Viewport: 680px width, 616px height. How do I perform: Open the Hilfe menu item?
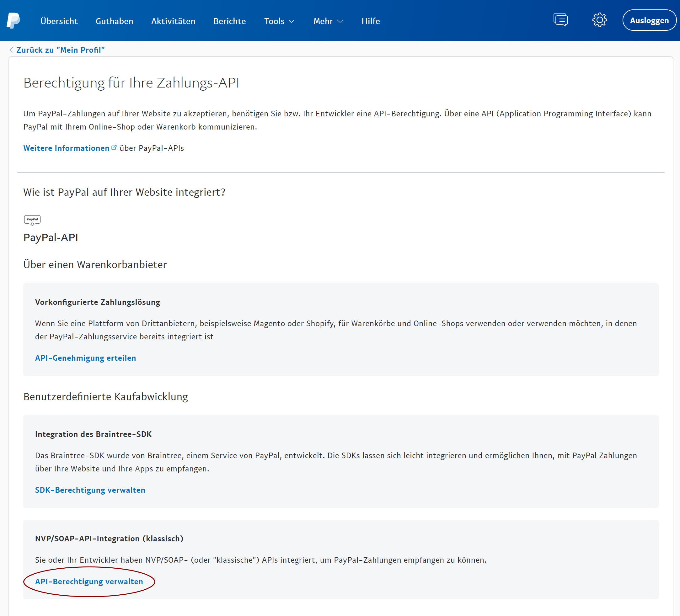click(x=370, y=21)
